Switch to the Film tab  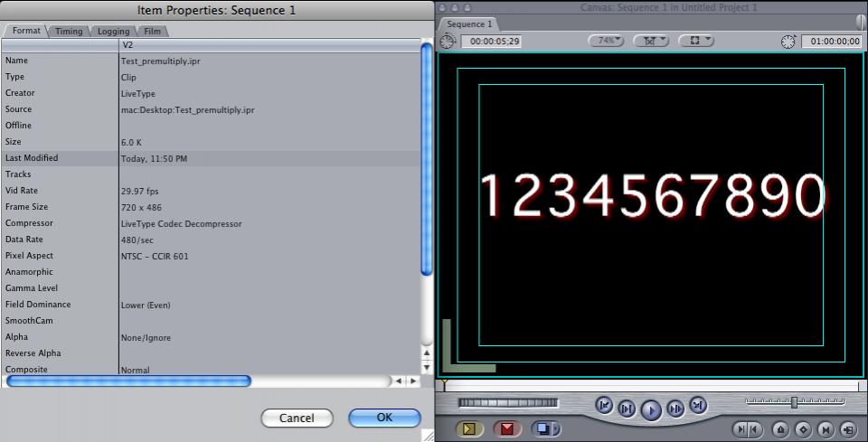152,31
